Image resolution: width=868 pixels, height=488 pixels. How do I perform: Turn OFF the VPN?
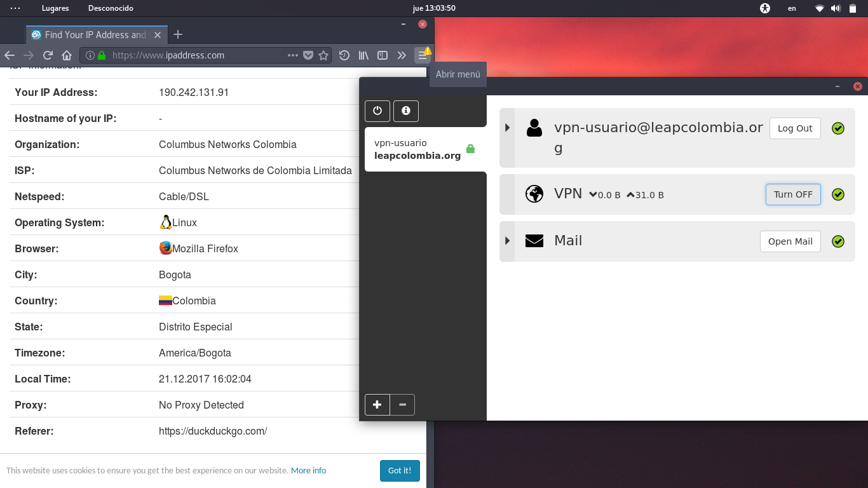[793, 194]
